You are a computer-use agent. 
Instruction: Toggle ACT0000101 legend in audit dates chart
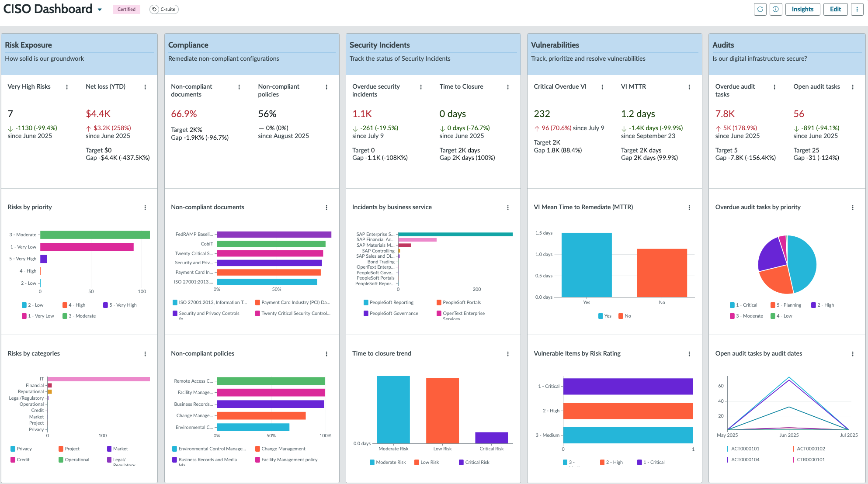coord(743,449)
